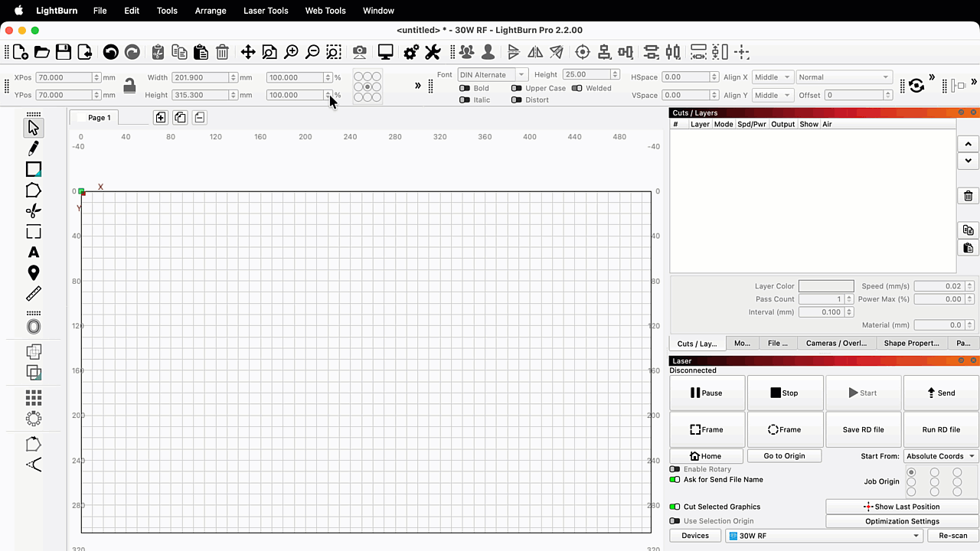Viewport: 980px width, 551px height.
Task: Activate the Pan view crossed-arrows tool
Action: coord(248,52)
